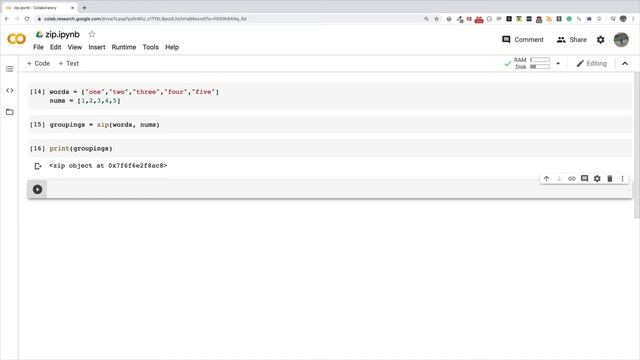Click the browser address bar URL
640x360 pixels.
(x=145, y=19)
